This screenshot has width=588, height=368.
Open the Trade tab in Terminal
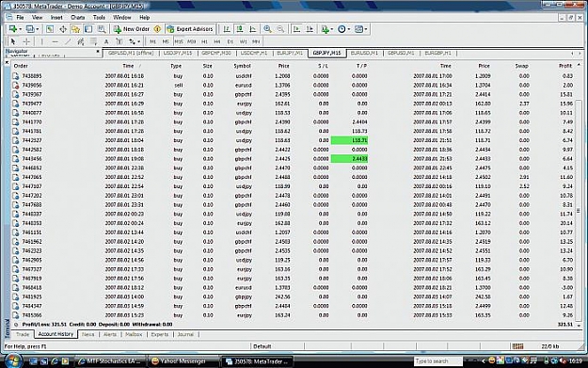(x=23, y=334)
